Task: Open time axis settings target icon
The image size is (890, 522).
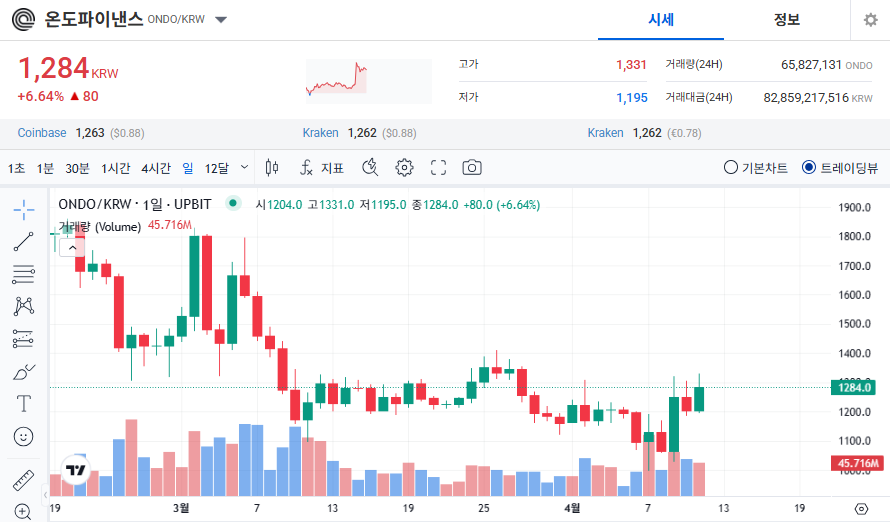Action: 861,508
